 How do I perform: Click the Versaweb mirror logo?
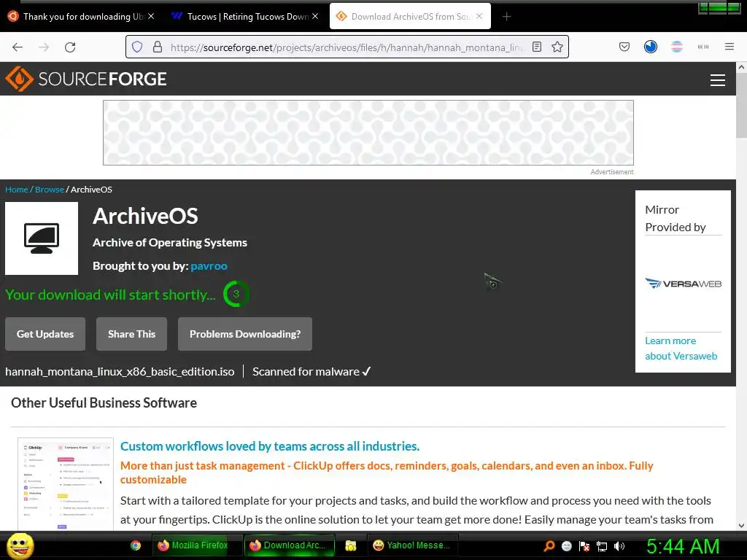point(683,284)
